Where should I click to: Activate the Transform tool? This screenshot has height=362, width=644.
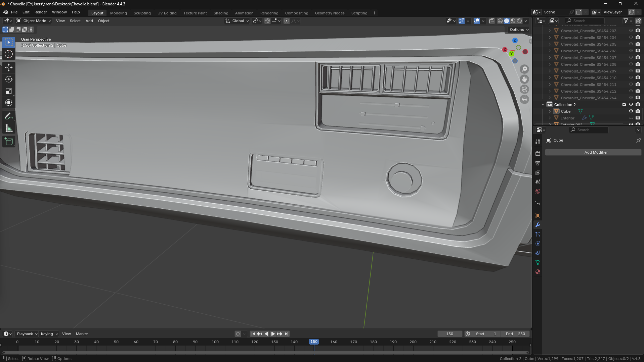click(9, 103)
